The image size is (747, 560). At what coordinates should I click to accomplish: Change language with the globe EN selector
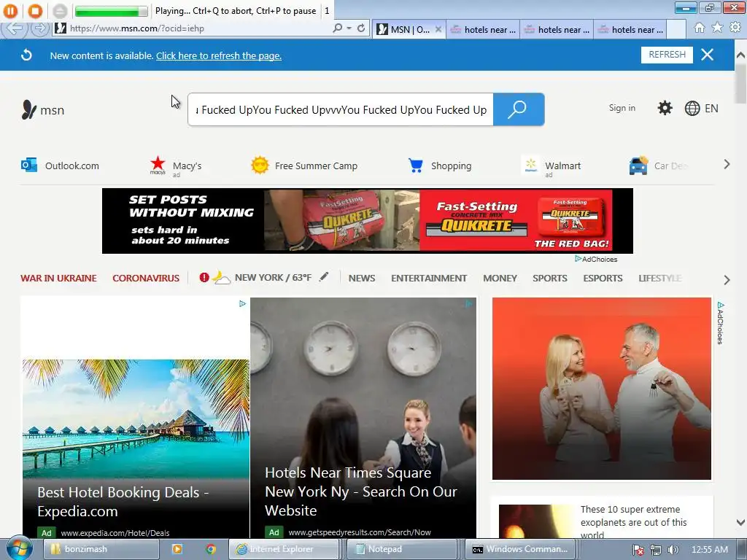(x=701, y=108)
